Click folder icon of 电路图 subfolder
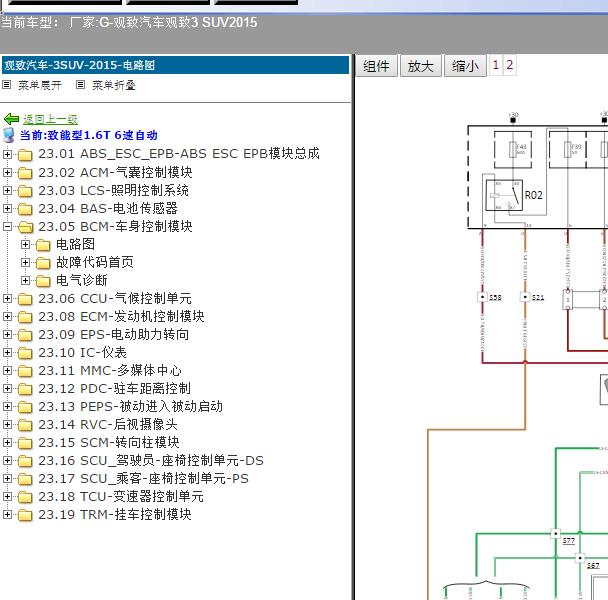Screen dimensions: 608x600 (43, 245)
